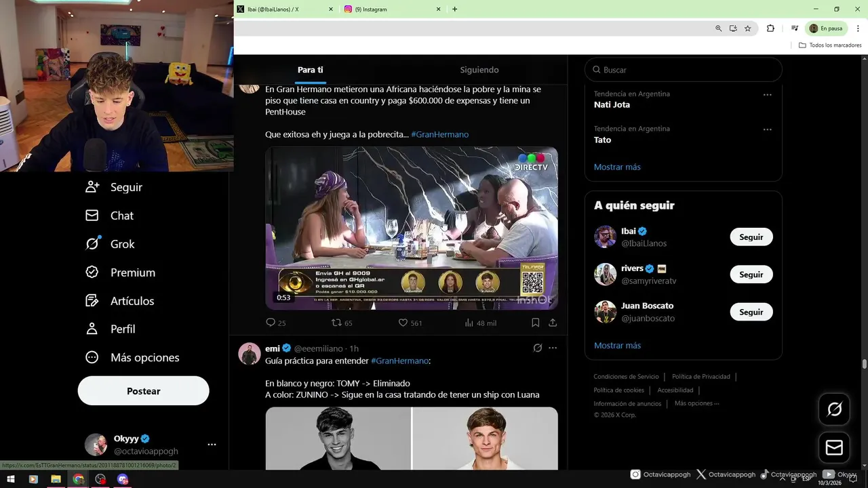Screen dimensions: 868x488
Task: Open Condiciones de Servicio link
Action: [626, 377]
